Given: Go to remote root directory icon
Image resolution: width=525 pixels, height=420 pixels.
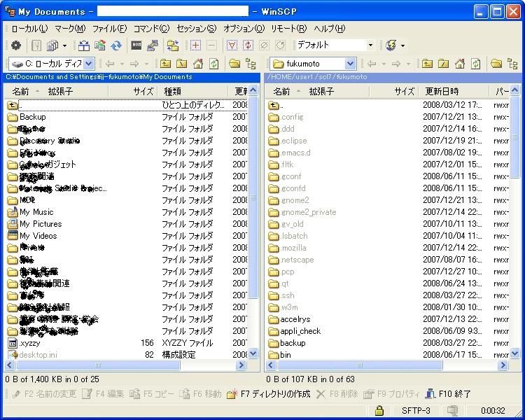Looking at the screenshot, I should click(x=443, y=63).
